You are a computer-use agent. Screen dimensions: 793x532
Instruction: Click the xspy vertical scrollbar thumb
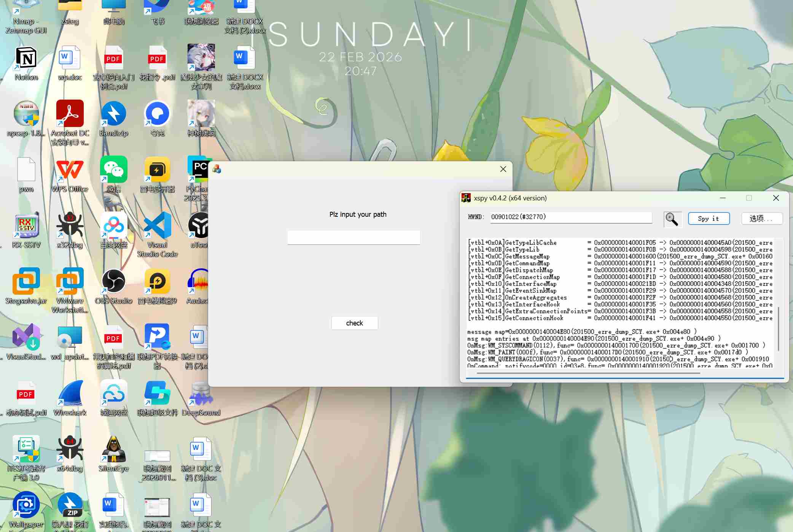[x=779, y=329]
